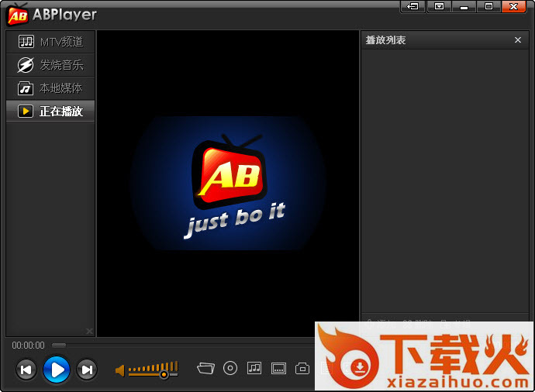Click the subtitle screen icon
535x392 pixels.
pos(279,369)
